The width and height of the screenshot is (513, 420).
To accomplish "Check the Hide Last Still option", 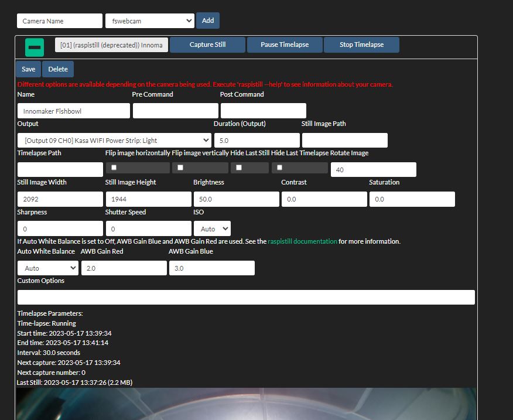I will pos(238,167).
